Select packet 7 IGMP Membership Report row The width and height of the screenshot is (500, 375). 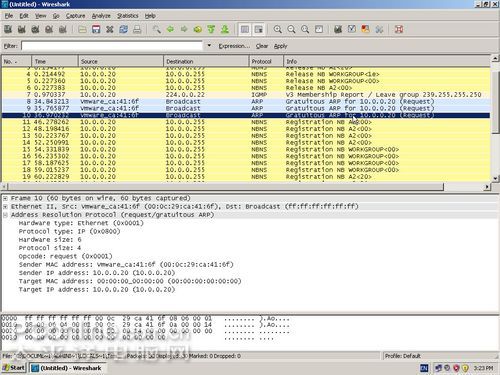coord(246,95)
